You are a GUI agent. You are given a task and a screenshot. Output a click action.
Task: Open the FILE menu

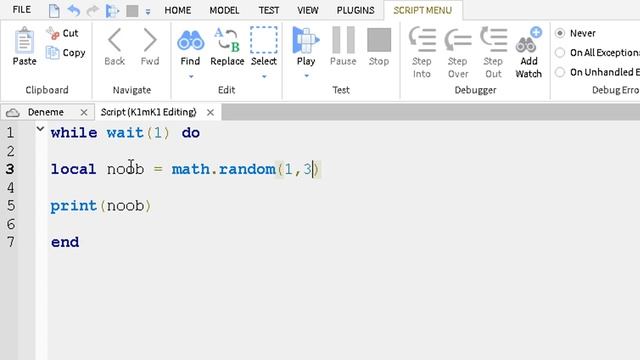[x=22, y=9]
